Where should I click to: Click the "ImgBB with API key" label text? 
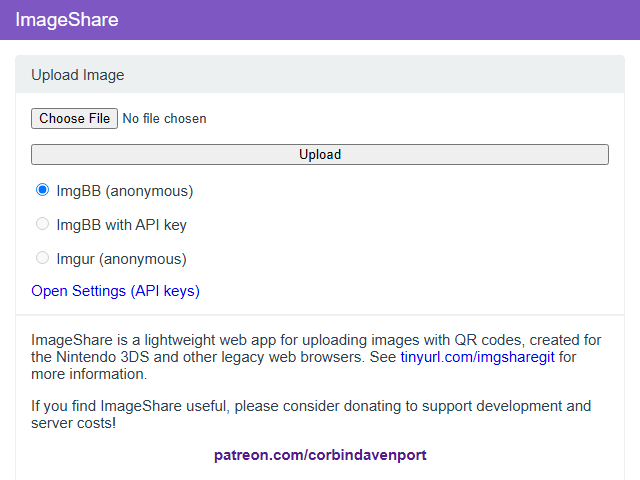(121, 225)
